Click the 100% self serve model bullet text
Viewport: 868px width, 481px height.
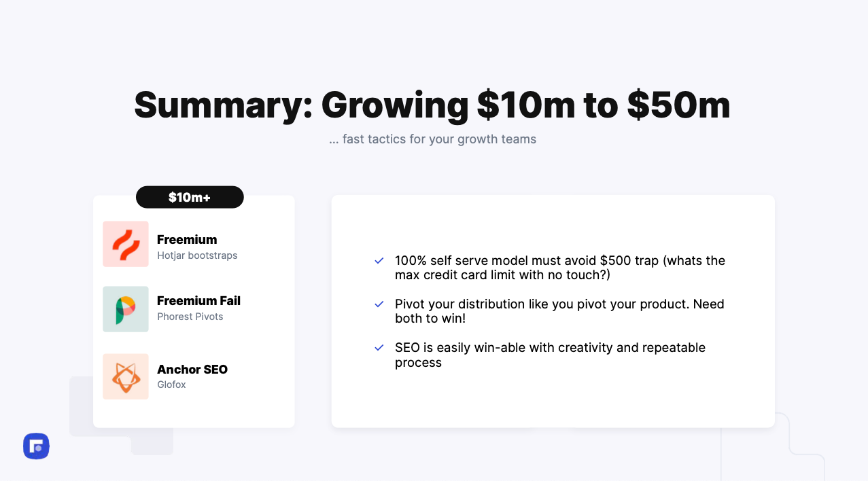(560, 268)
